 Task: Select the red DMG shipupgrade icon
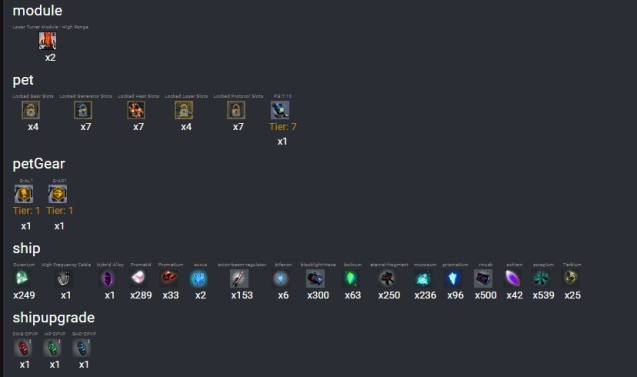click(23, 348)
